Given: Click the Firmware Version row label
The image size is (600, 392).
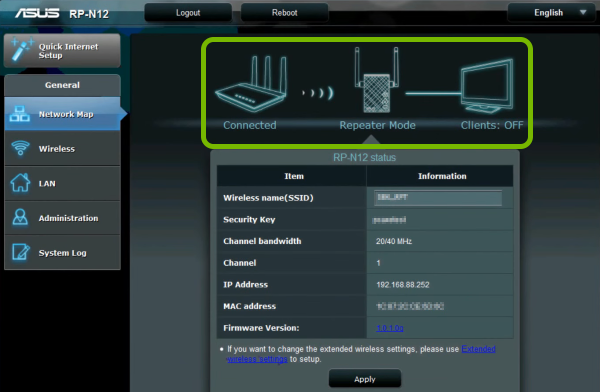Looking at the screenshot, I should [261, 328].
